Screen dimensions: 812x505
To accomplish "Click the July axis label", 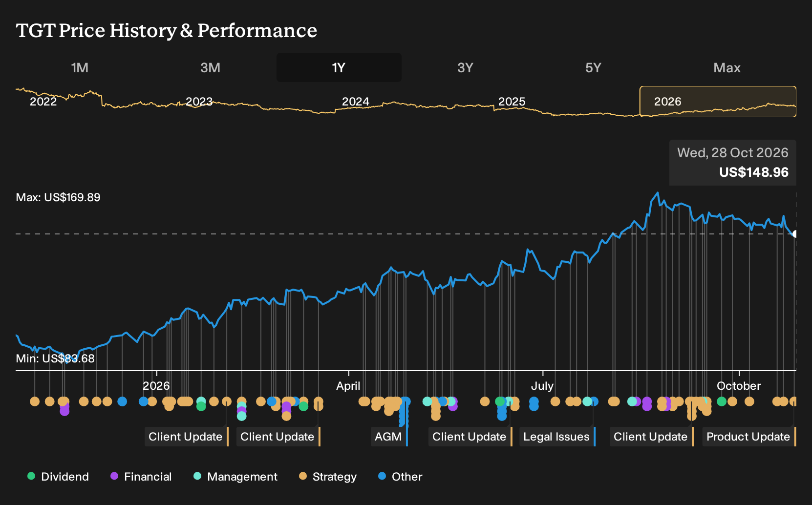I will click(x=542, y=386).
